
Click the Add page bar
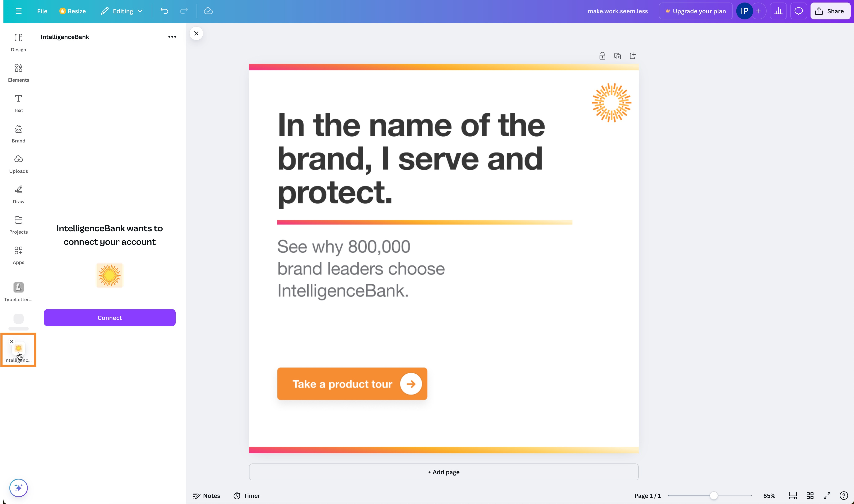pos(443,472)
